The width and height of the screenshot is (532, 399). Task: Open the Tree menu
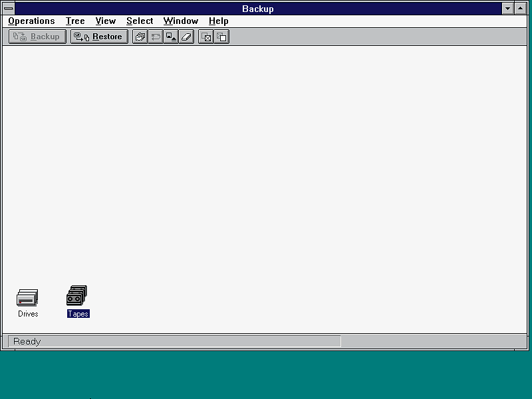(75, 21)
